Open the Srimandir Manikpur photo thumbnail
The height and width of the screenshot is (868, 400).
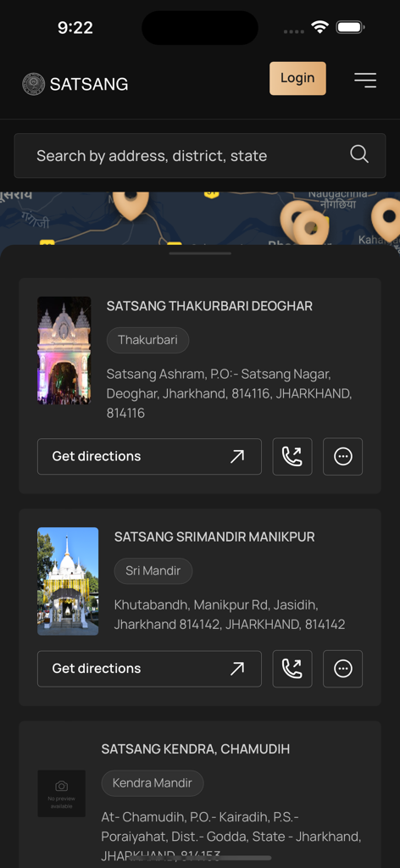68,581
